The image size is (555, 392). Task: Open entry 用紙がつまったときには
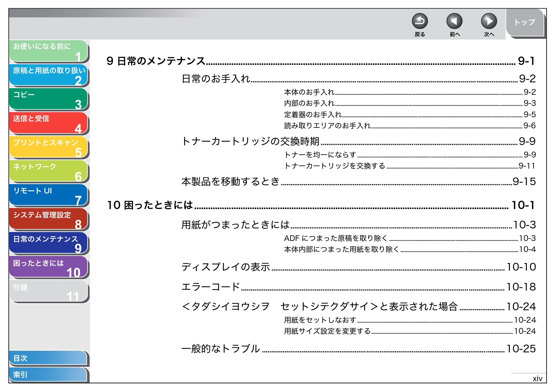359,225
